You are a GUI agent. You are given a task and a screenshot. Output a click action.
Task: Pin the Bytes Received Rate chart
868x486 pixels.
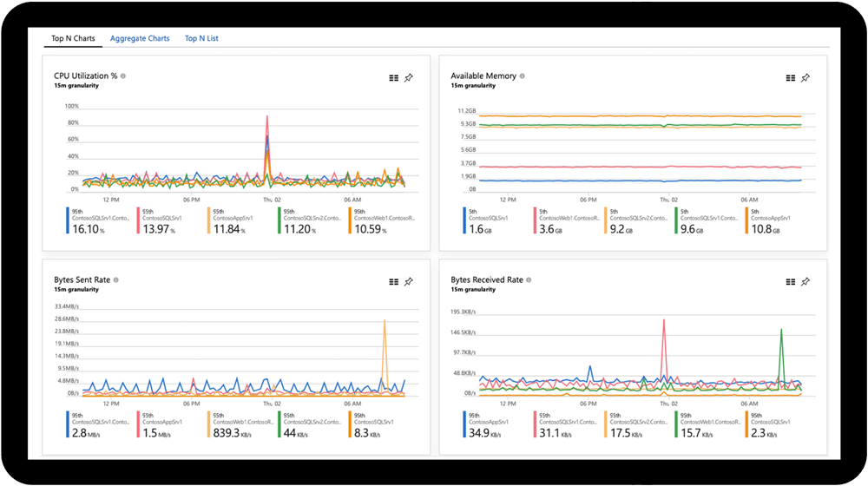tap(806, 282)
